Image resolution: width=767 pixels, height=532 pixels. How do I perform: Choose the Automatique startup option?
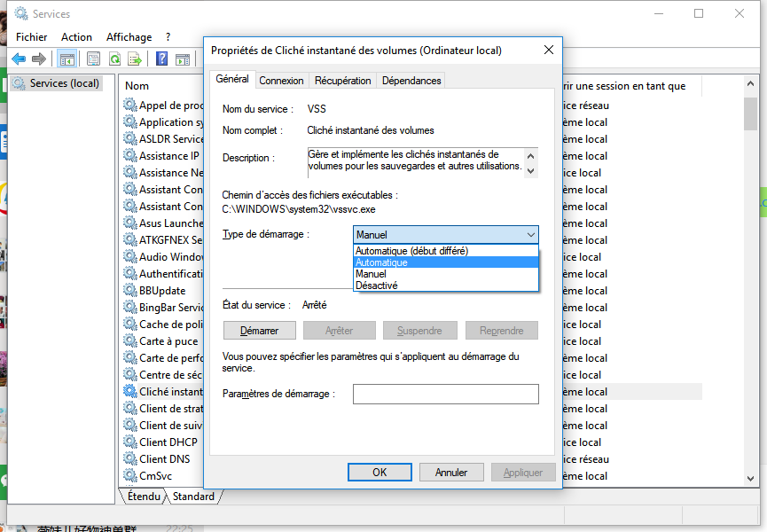[x=446, y=262]
